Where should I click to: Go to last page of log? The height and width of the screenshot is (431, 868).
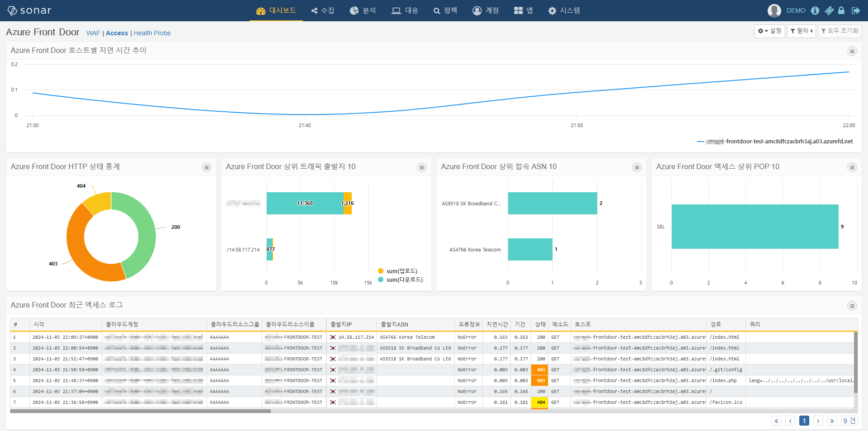[832, 421]
